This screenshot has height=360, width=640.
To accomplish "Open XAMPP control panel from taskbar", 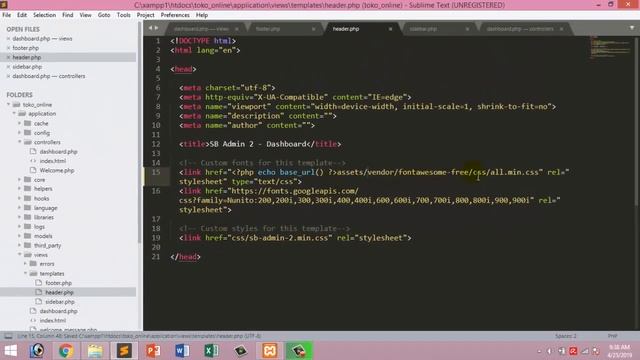I will point(269,351).
